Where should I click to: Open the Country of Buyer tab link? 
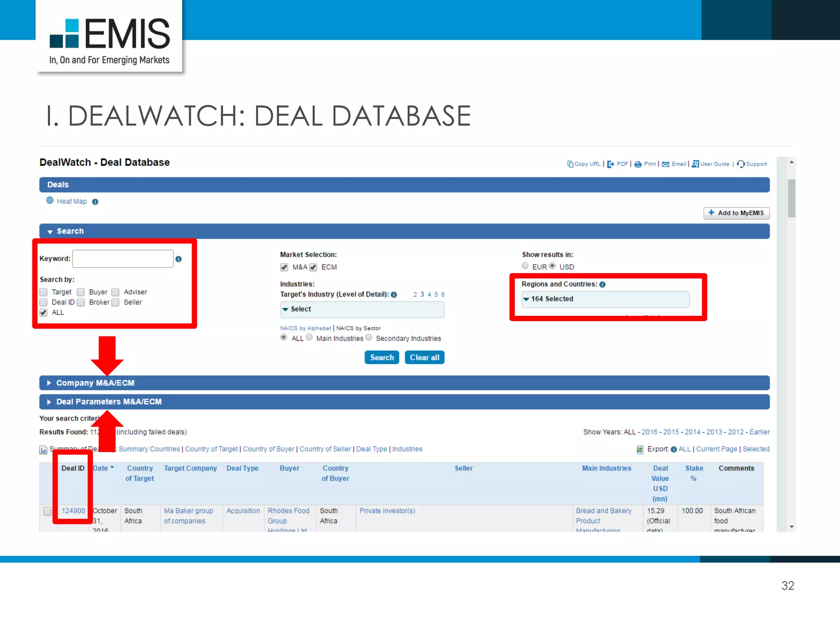pyautogui.click(x=269, y=449)
